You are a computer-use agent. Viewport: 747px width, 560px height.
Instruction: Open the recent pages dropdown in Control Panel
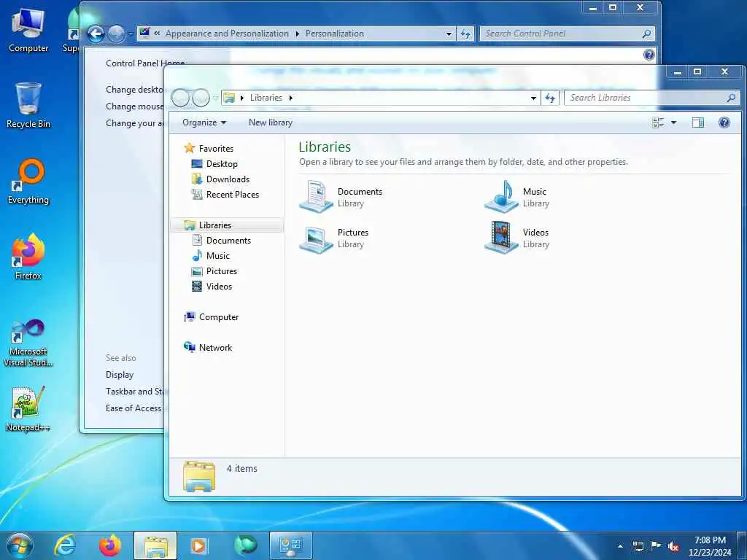(130, 34)
